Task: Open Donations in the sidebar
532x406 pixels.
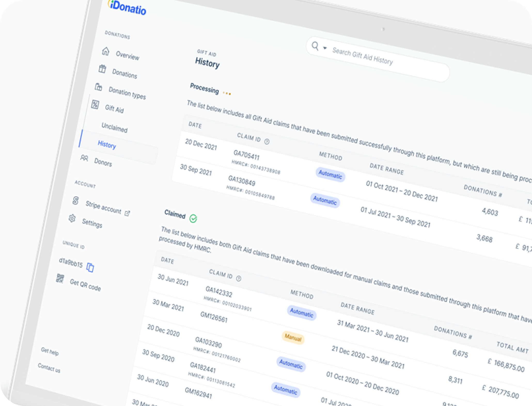Action: coord(124,74)
